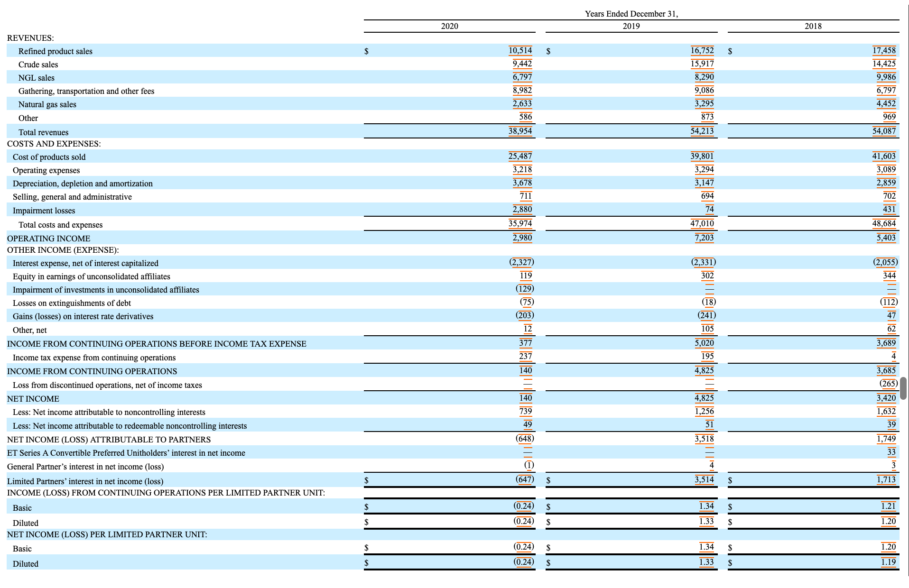This screenshot has height=588, width=909.
Task: Click Natural gas sales 2020 value 2,633
Action: [522, 103]
